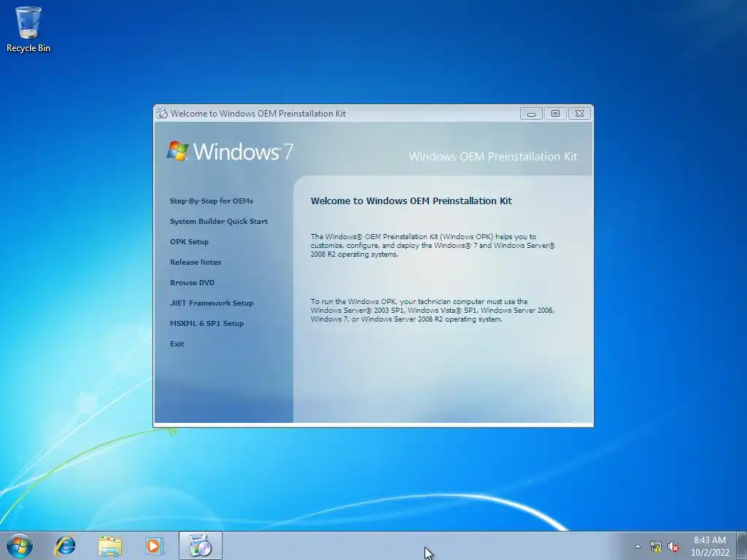Click the Windows 7 logo banner
The width and height of the screenshot is (747, 560).
pos(230,152)
